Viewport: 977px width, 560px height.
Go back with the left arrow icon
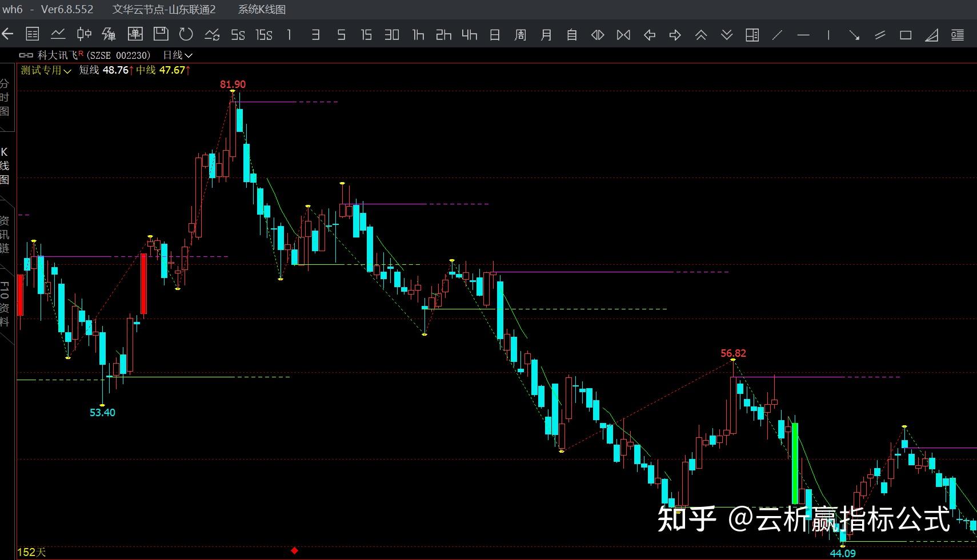point(7,34)
